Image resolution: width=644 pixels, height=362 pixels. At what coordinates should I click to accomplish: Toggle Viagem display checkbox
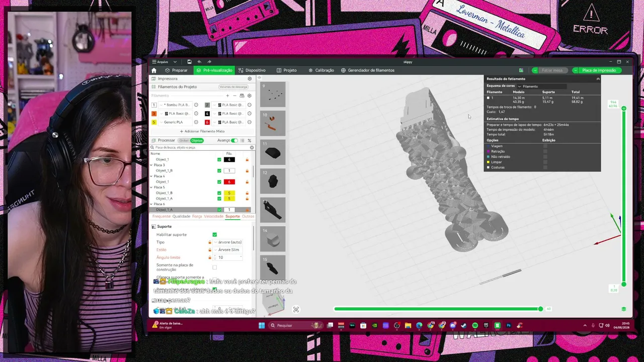point(545,146)
